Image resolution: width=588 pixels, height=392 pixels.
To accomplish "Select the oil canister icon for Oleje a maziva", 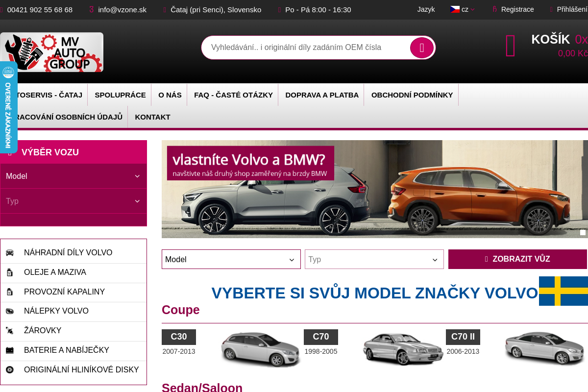I will coord(10,272).
